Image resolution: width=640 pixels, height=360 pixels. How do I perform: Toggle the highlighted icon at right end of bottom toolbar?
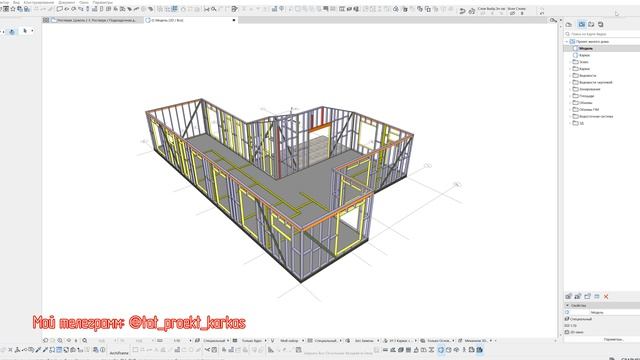tap(480, 350)
